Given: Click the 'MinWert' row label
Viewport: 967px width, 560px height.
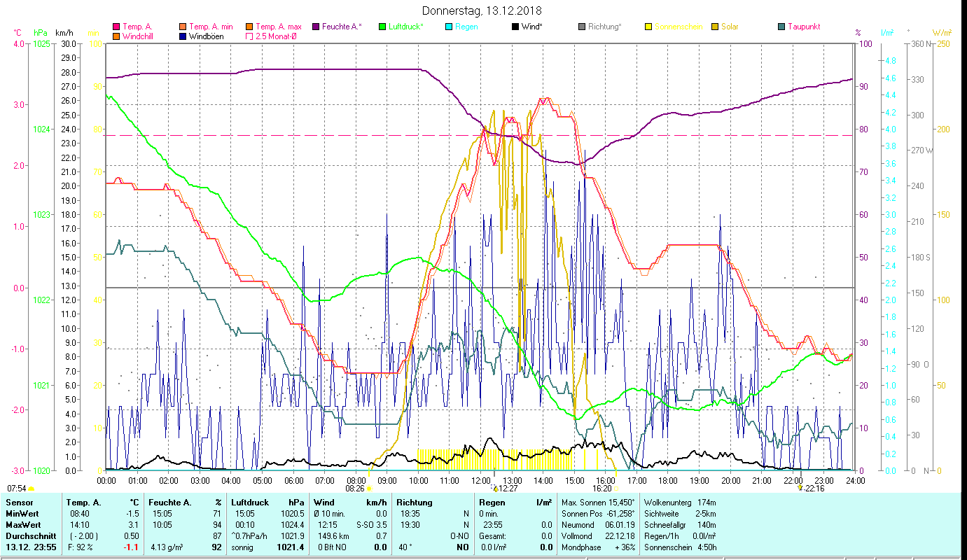Looking at the screenshot, I should pyautogui.click(x=21, y=514).
